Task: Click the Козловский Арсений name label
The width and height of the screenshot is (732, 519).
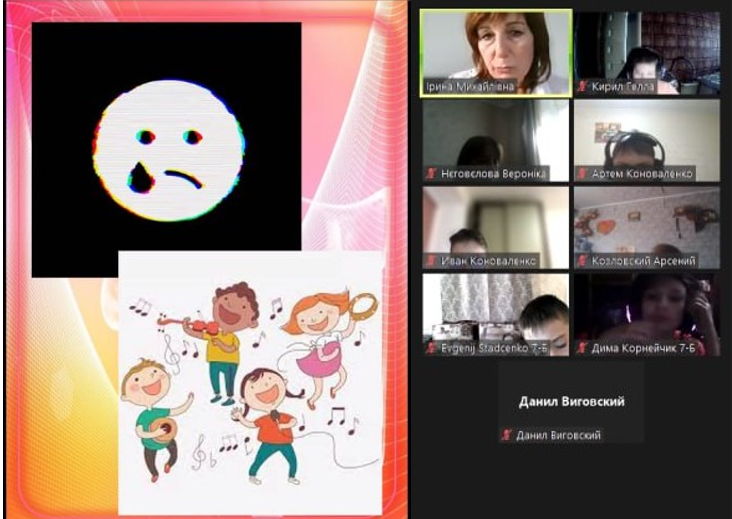Action: pyautogui.click(x=644, y=261)
